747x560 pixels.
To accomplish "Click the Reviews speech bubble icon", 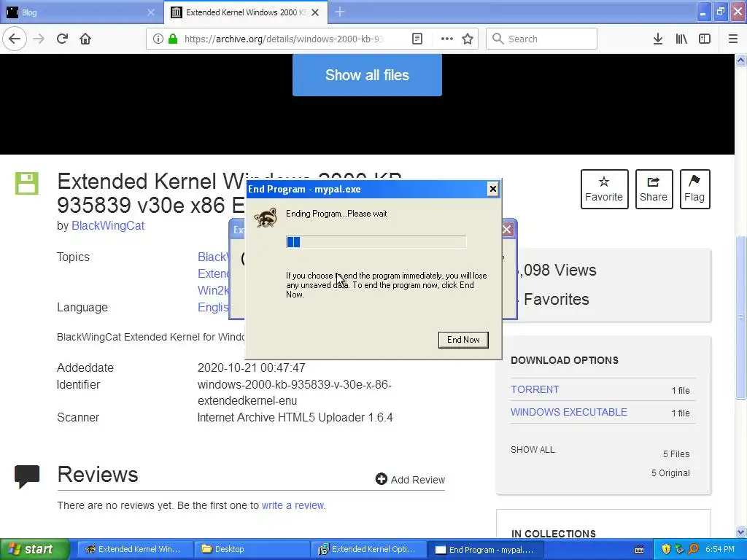I will pyautogui.click(x=27, y=477).
